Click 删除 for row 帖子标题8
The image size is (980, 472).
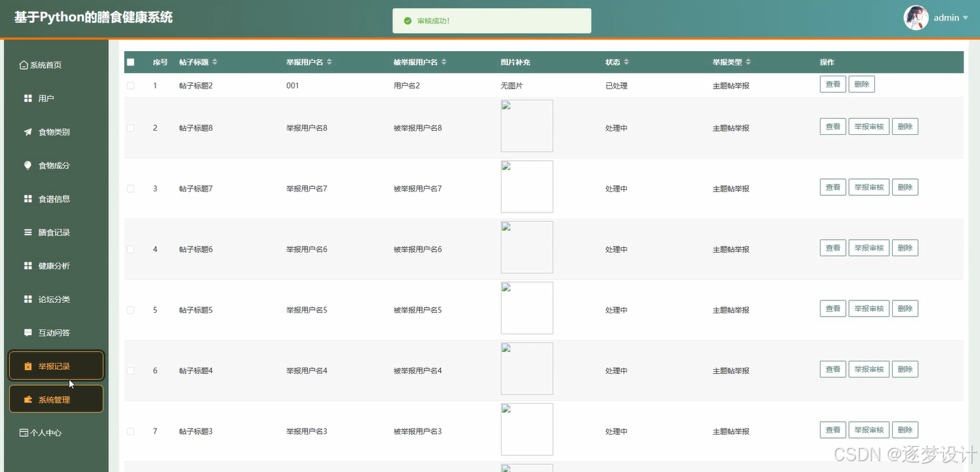tap(905, 127)
